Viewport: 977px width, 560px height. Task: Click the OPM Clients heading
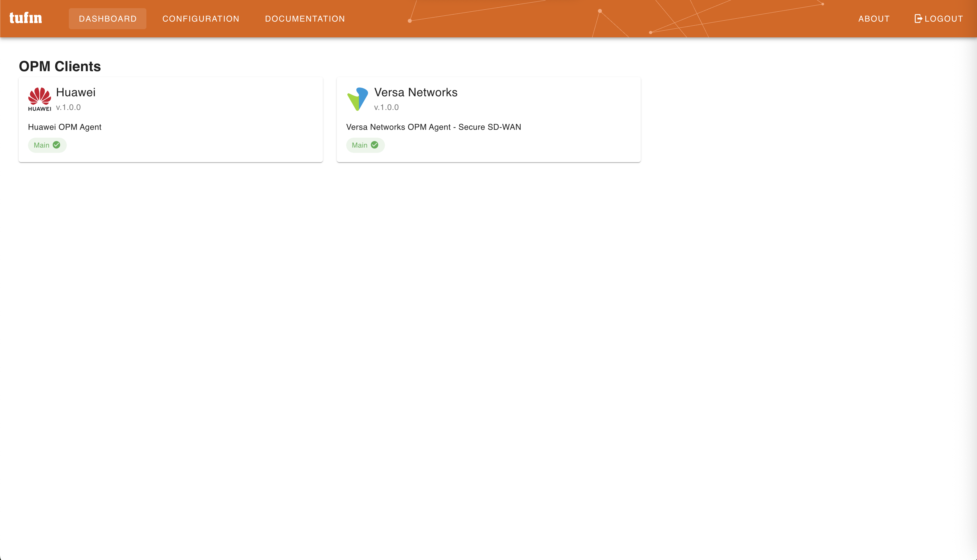click(60, 66)
